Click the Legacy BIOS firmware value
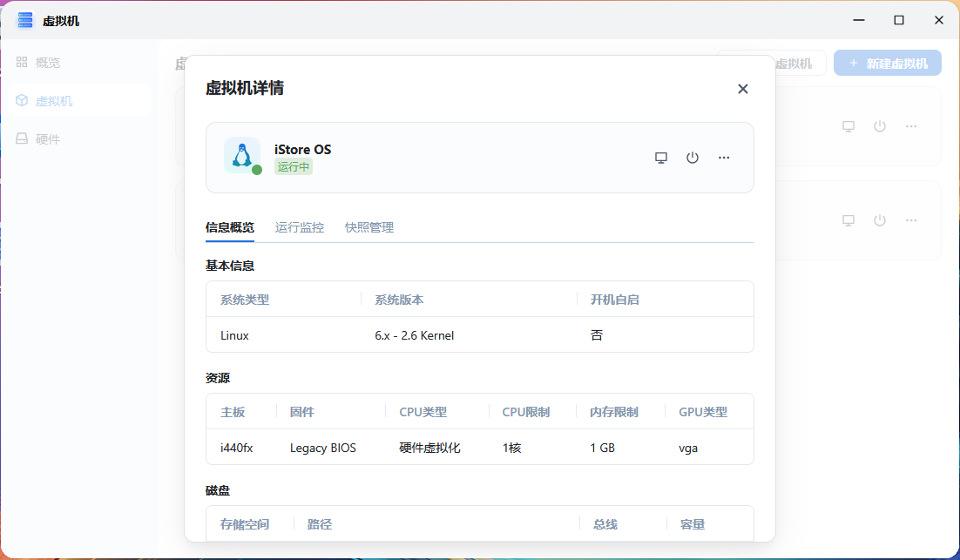This screenshot has height=560, width=960. tap(322, 448)
